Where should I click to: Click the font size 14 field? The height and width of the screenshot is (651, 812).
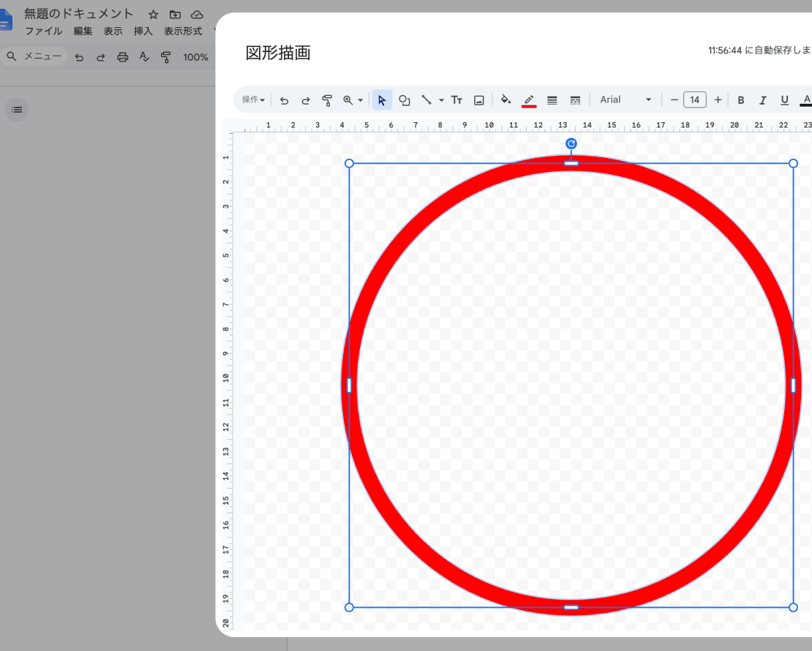pyautogui.click(x=695, y=100)
